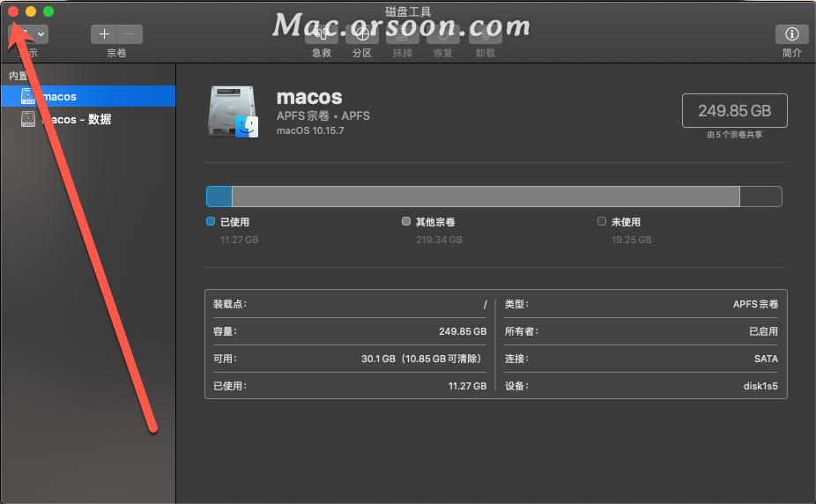Remove volume with the minus button
Image resolution: width=816 pixels, height=504 pixels.
pyautogui.click(x=130, y=34)
